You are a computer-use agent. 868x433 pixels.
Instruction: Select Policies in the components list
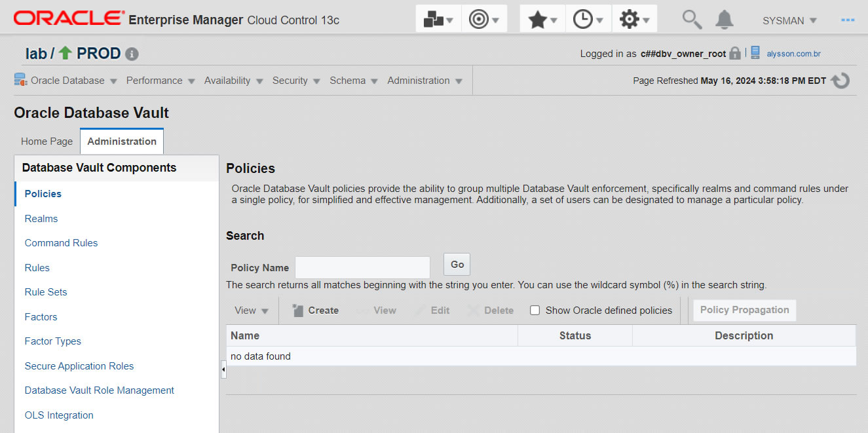[43, 194]
